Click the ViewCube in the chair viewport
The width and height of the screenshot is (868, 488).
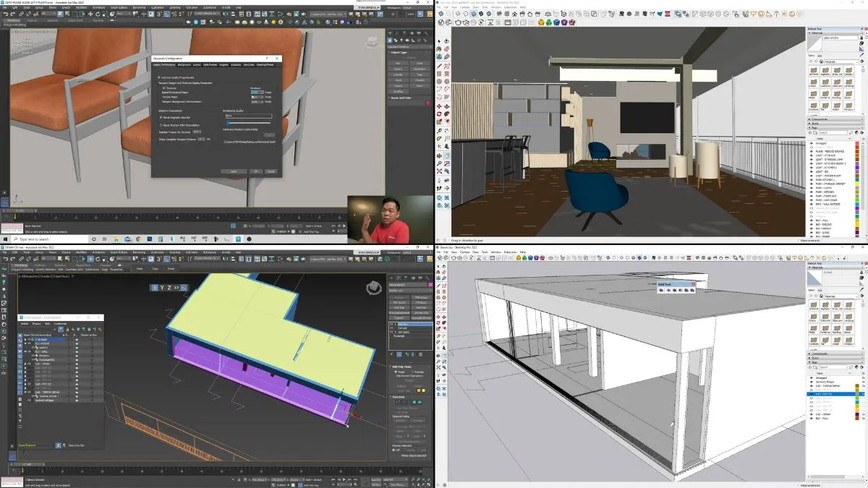[373, 43]
